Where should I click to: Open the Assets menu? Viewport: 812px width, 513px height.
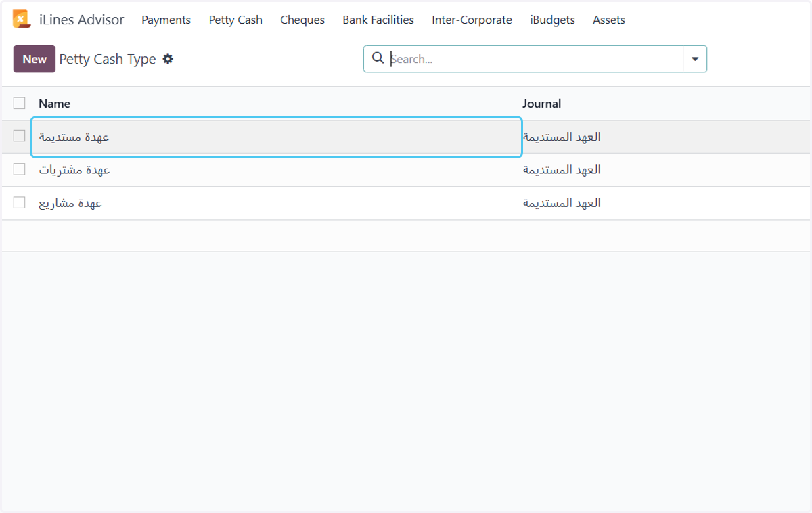[x=609, y=20]
